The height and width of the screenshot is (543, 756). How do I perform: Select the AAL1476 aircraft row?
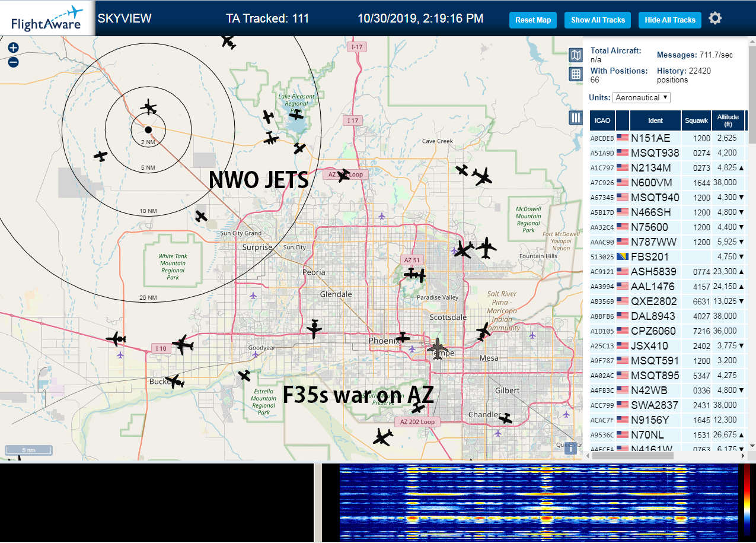(x=668, y=286)
